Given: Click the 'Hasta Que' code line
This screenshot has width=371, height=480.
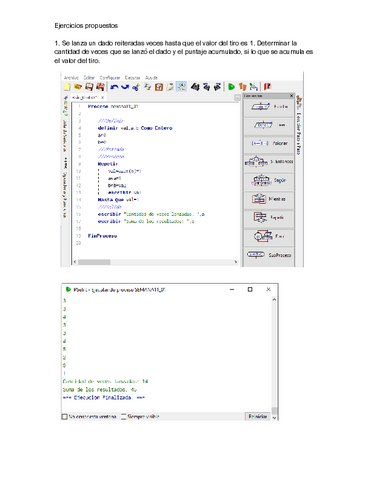Looking at the screenshot, I should tap(118, 200).
